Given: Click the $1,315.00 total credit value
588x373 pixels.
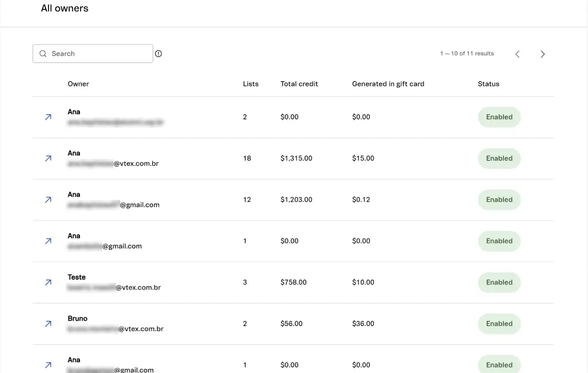Looking at the screenshot, I should (296, 159).
